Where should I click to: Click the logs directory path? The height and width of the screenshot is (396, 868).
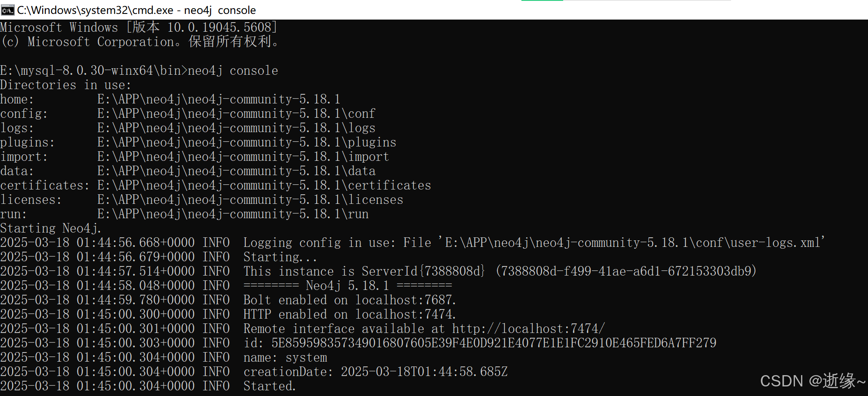(236, 128)
